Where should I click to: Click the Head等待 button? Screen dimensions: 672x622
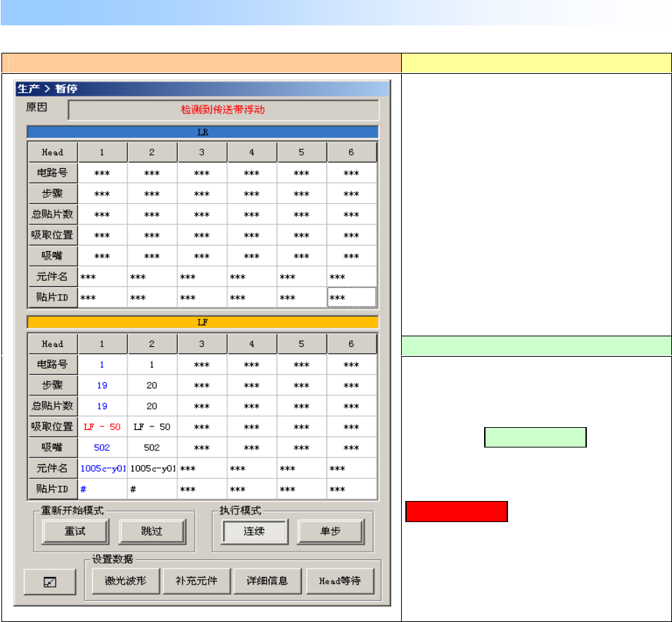pos(341,581)
